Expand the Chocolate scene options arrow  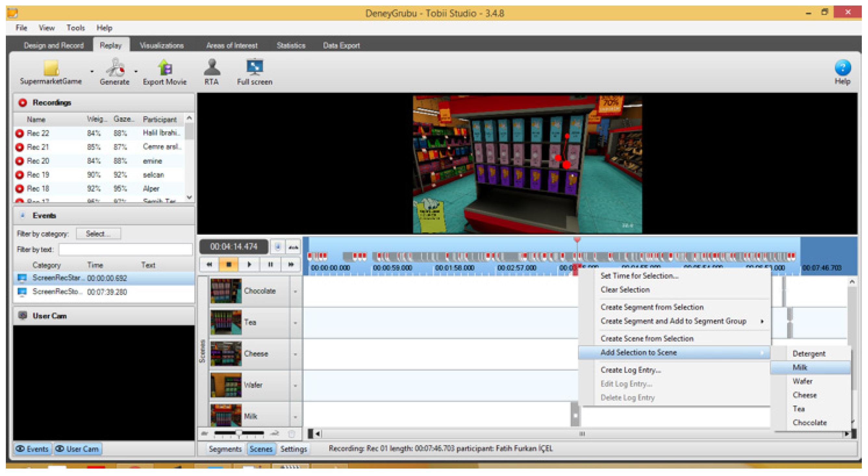[295, 291]
